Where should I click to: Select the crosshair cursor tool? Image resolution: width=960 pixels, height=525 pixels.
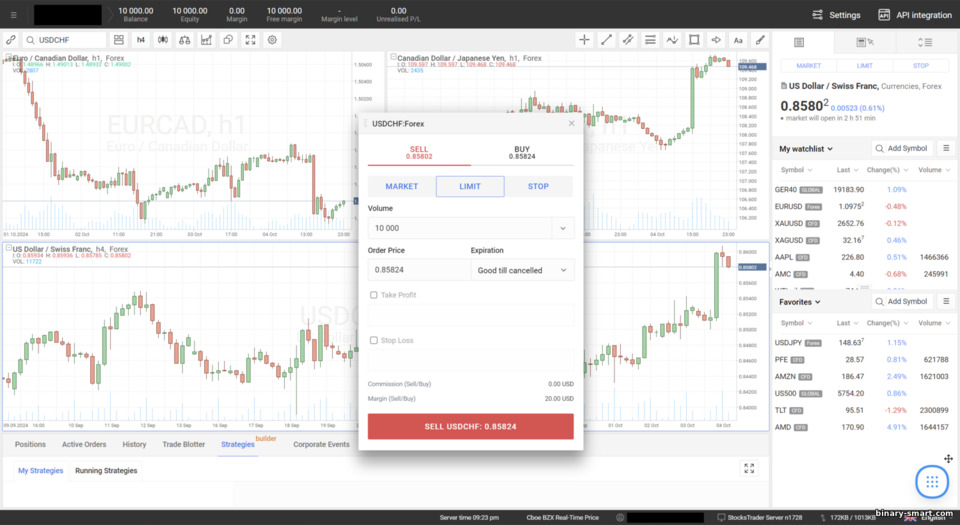point(584,40)
